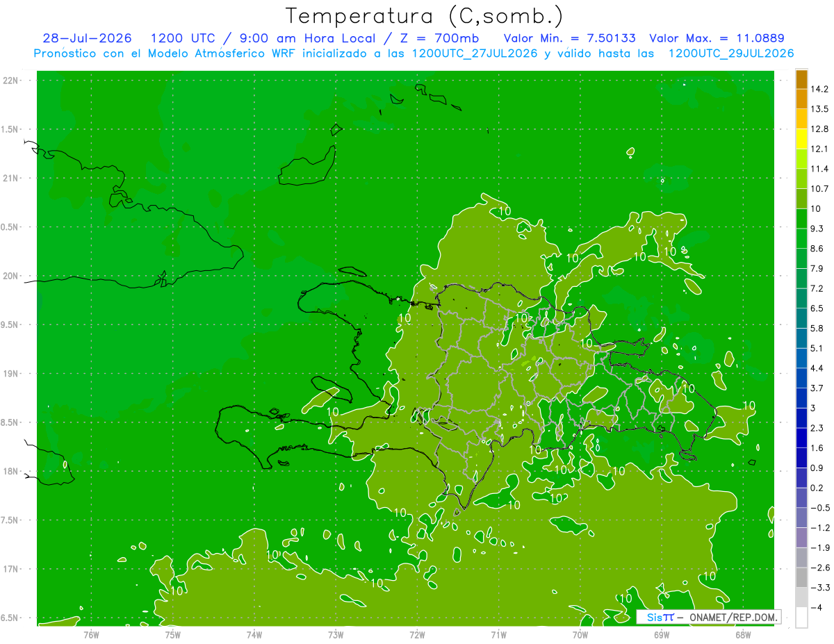The height and width of the screenshot is (644, 834).
Task: Pick the gray swatch between -3.3 and -2.6
Action: coord(801,577)
